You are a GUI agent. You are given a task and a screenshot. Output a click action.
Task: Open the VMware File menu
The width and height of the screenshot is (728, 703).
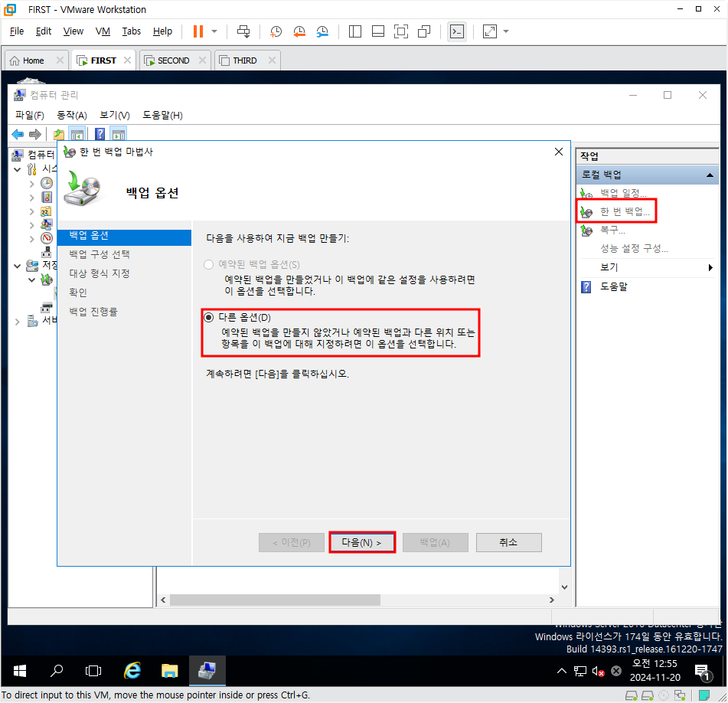coord(17,31)
